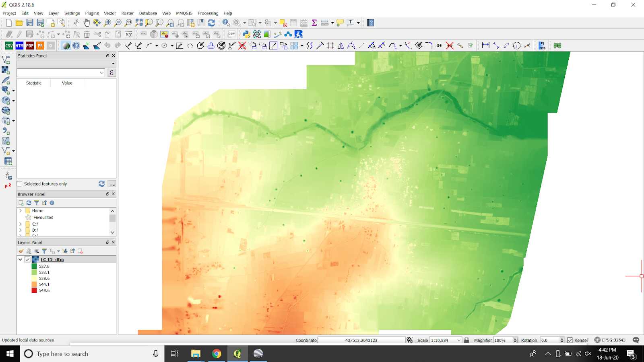Refresh the map canvas
The height and width of the screenshot is (362, 644).
(211, 23)
